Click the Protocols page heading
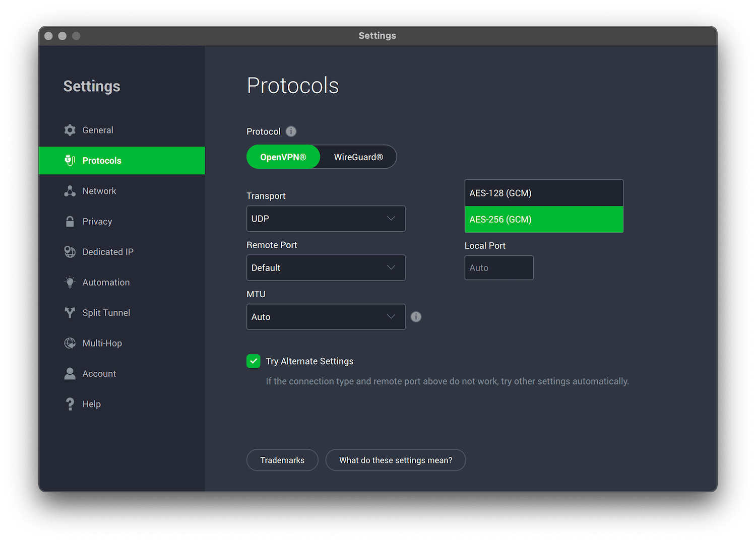Image resolution: width=756 pixels, height=543 pixels. click(x=293, y=86)
